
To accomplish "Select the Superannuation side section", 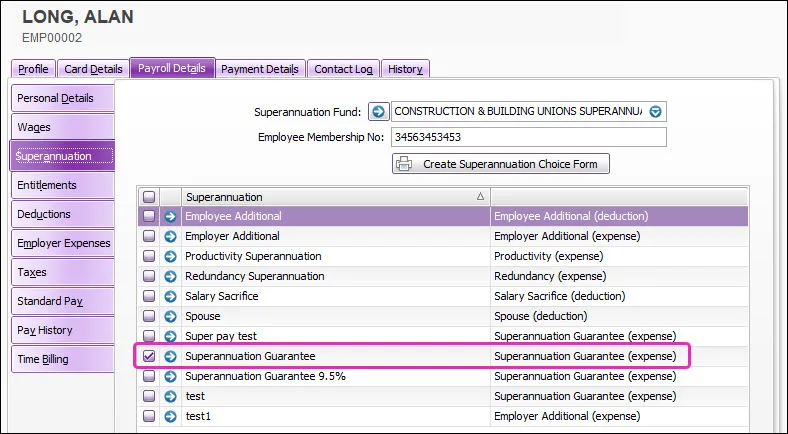I will coord(63,156).
